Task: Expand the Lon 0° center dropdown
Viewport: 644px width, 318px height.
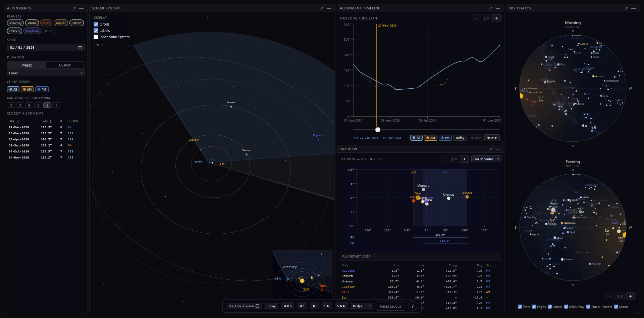Action: coord(486,159)
